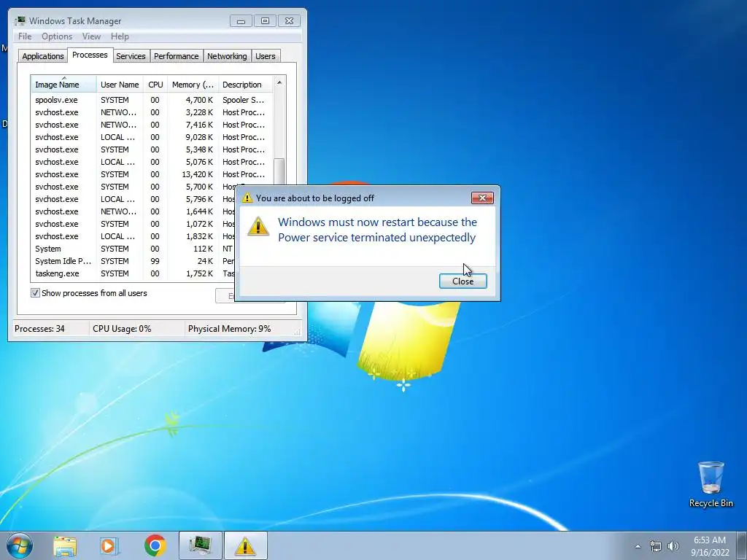747x560 pixels.
Task: Switch to the Performance tab
Action: pos(177,56)
